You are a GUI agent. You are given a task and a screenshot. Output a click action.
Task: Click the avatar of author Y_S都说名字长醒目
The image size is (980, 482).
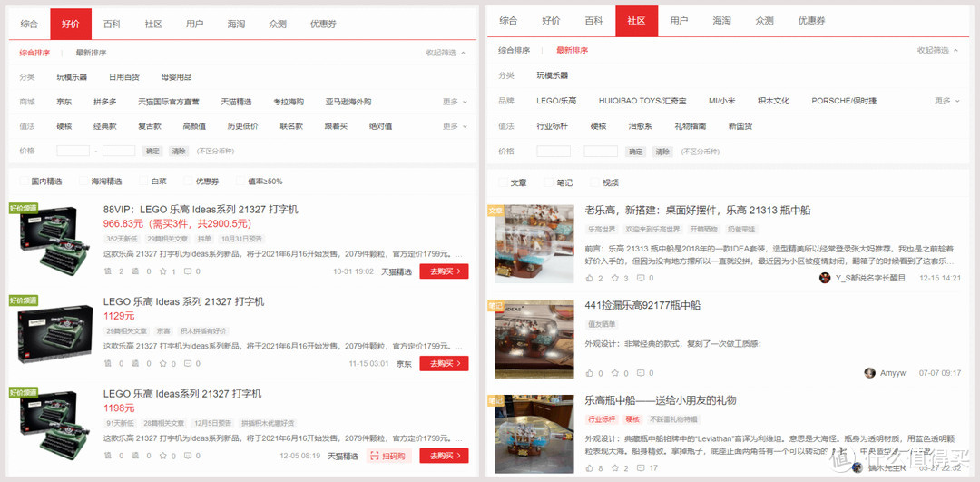click(x=824, y=278)
